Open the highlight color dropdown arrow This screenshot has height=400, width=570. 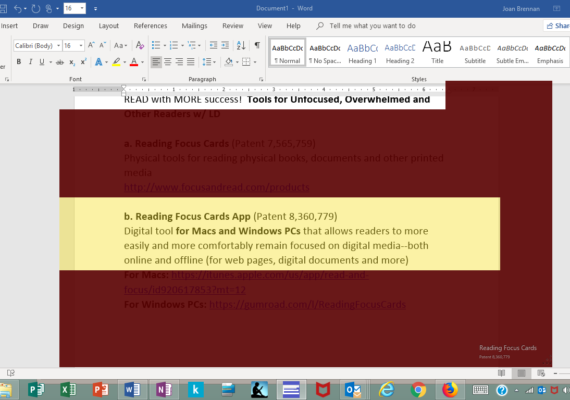[125, 62]
